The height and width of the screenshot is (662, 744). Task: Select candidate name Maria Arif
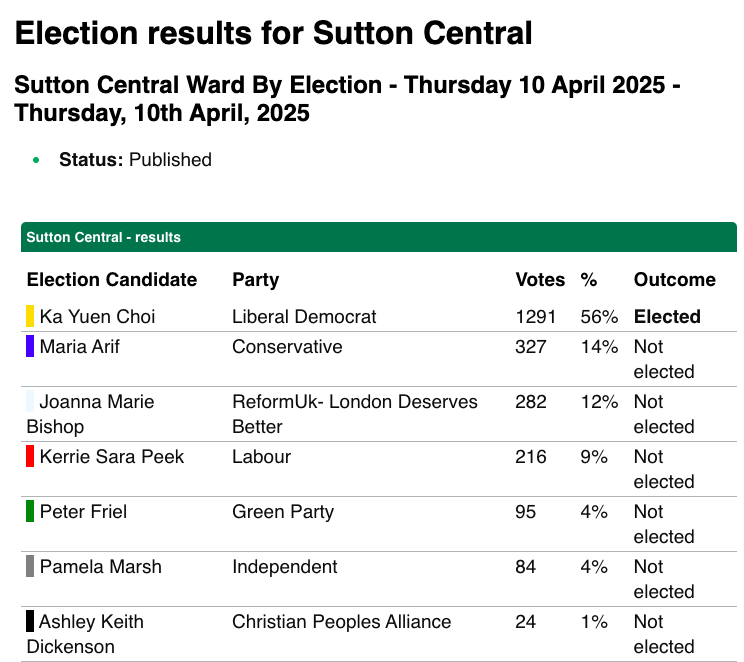coord(82,347)
